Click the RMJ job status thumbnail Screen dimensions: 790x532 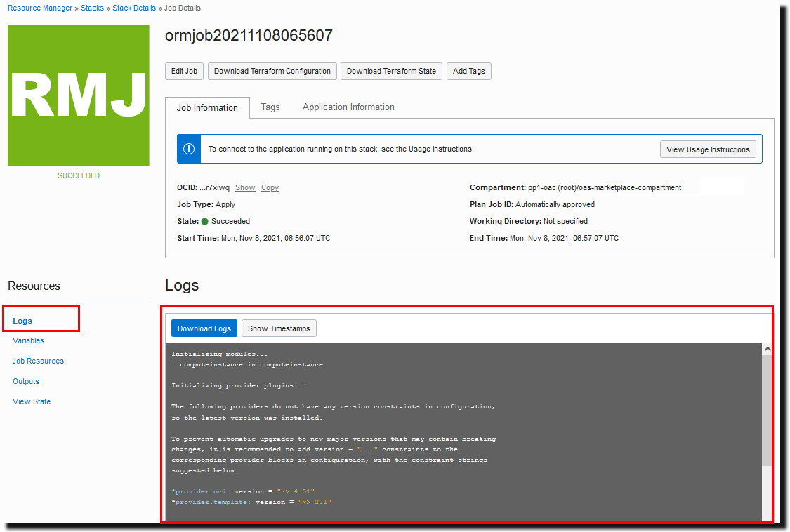pos(79,95)
